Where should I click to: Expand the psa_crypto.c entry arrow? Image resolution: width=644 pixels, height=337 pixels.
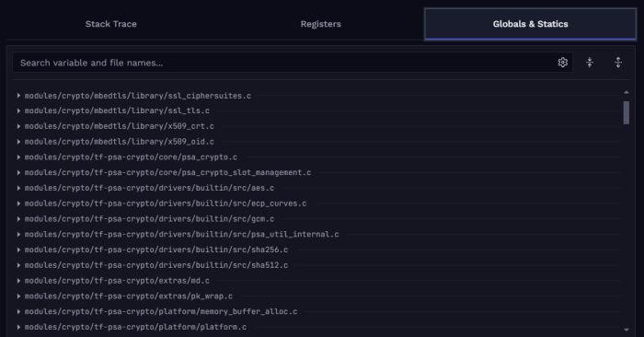18,157
